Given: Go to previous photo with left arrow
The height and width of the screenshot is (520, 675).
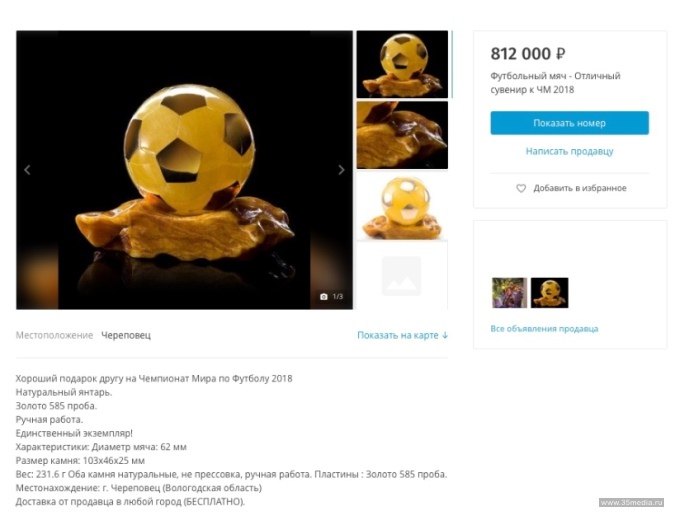Looking at the screenshot, I should click(27, 170).
